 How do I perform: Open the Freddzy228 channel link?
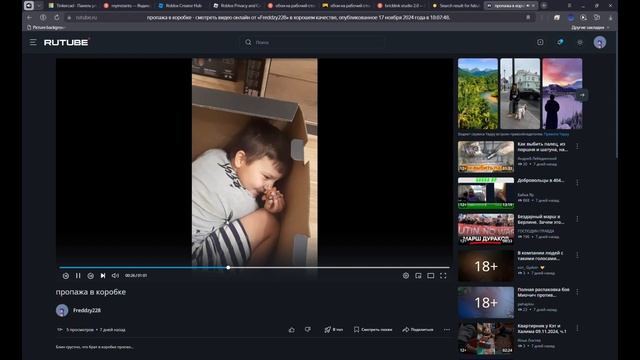[87, 310]
